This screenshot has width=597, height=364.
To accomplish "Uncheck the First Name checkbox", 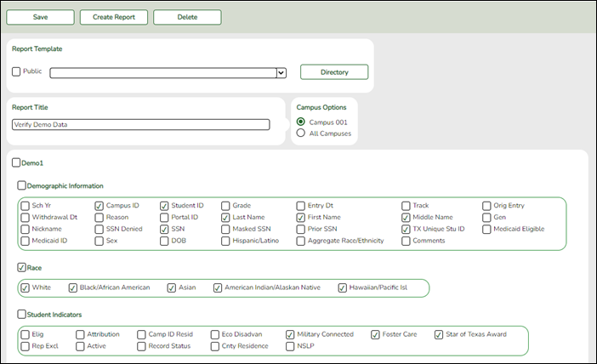I will 301,218.
